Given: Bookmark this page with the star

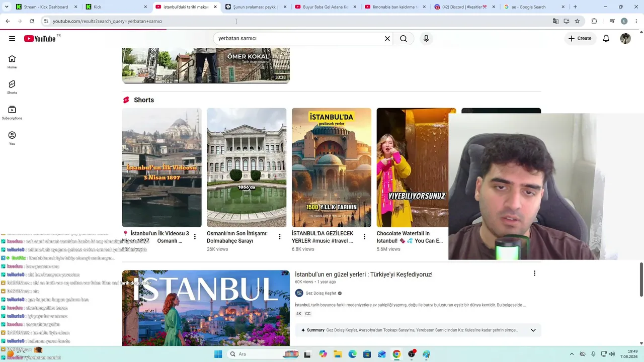Looking at the screenshot, I should [x=577, y=21].
